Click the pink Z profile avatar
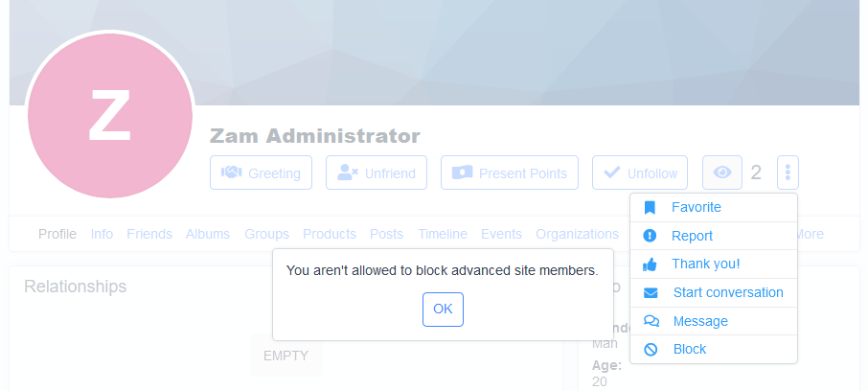This screenshot has width=868, height=391. [110, 115]
